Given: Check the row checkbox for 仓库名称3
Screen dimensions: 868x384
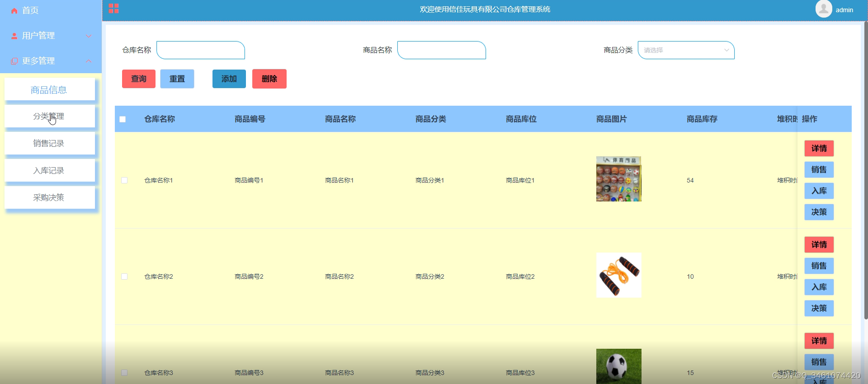Looking at the screenshot, I should point(124,373).
